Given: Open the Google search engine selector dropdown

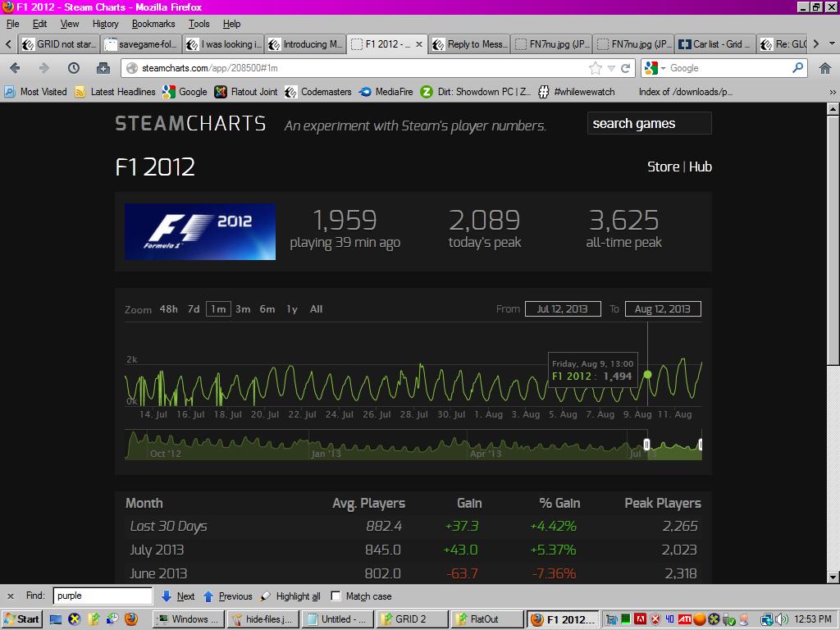Looking at the screenshot, I should 663,69.
